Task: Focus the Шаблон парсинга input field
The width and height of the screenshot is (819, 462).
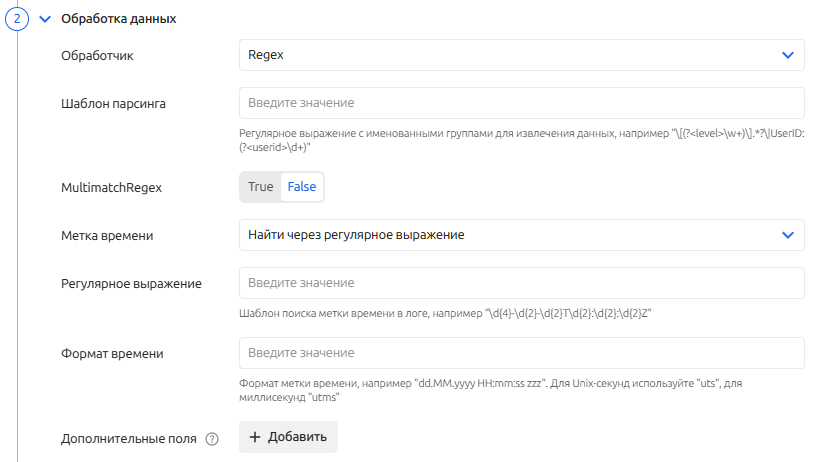Action: [x=521, y=103]
